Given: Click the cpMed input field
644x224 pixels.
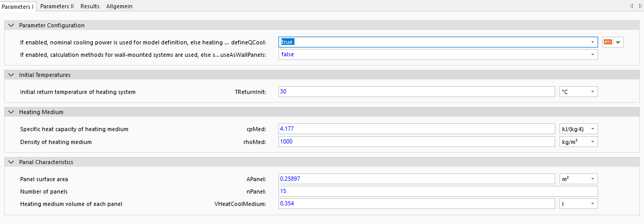Looking at the screenshot, I should pyautogui.click(x=417, y=129).
